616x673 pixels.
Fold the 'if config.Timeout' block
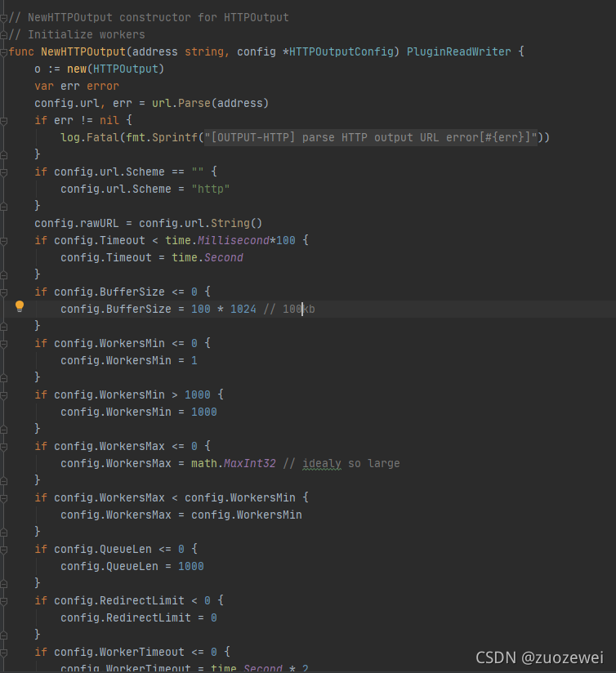tap(3, 241)
